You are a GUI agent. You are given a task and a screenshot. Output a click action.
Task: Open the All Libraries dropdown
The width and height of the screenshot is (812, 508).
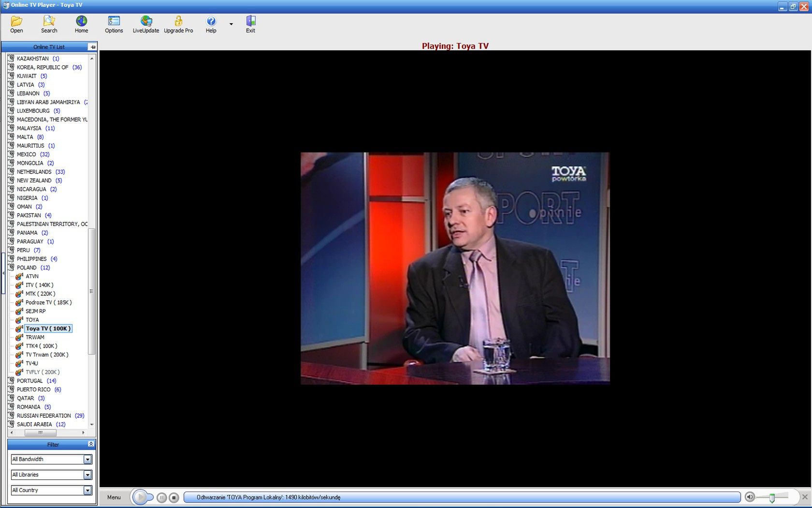pos(87,475)
